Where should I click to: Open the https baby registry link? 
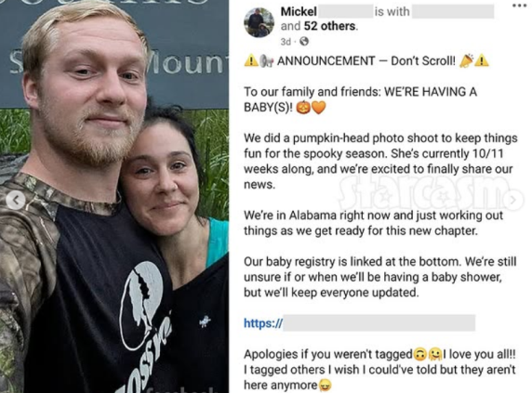(360, 323)
